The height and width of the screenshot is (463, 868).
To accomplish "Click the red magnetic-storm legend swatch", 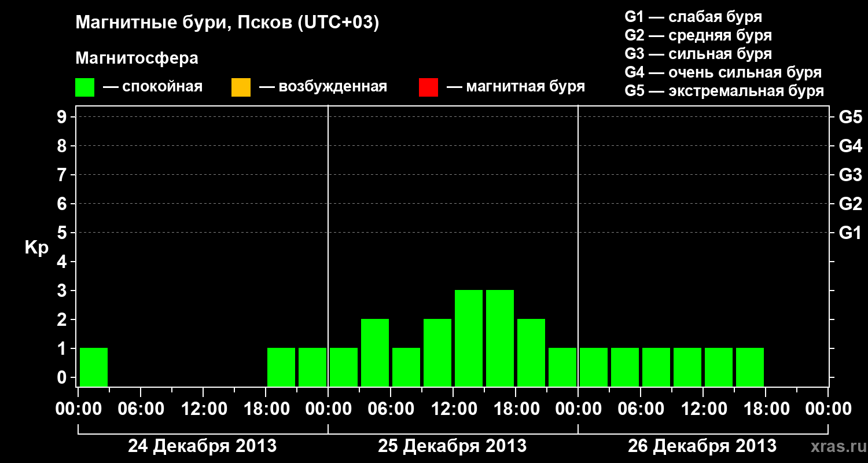I will [428, 87].
